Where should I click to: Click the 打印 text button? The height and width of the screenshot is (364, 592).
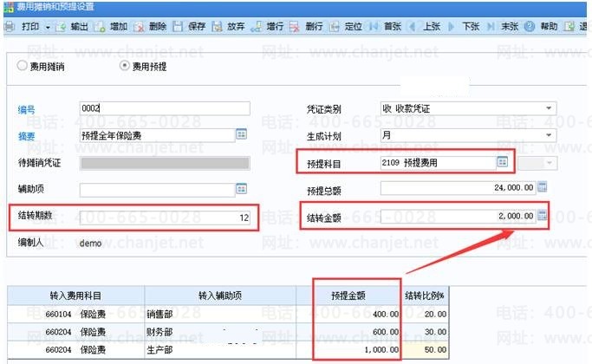30,26
